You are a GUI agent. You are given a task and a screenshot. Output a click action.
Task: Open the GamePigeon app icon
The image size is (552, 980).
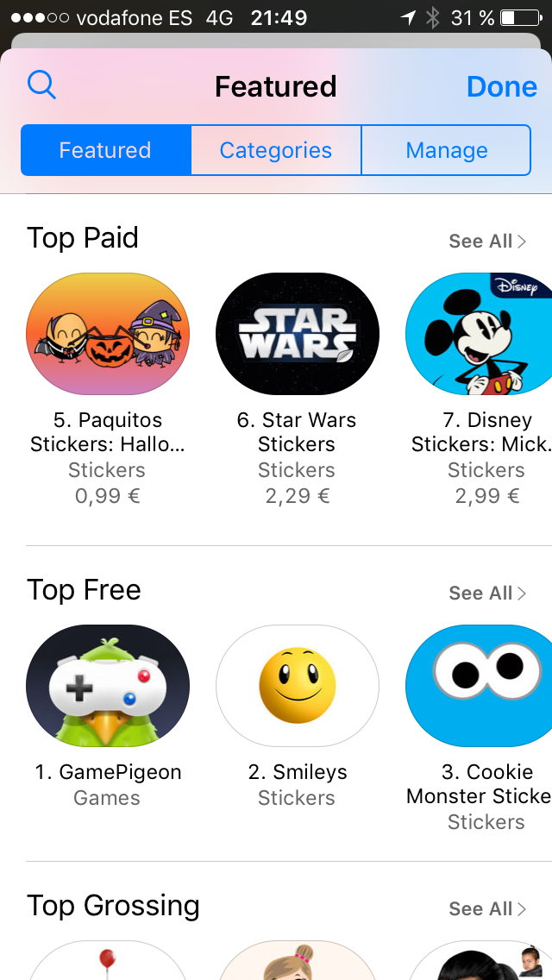click(108, 686)
